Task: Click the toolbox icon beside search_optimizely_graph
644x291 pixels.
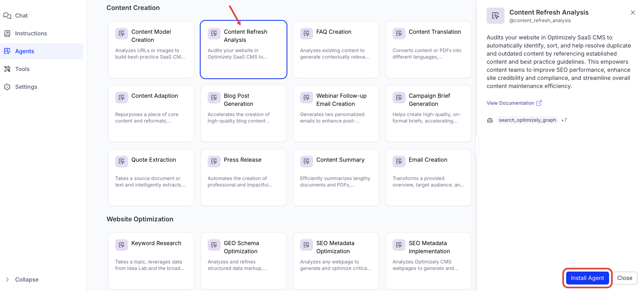Action: point(490,120)
